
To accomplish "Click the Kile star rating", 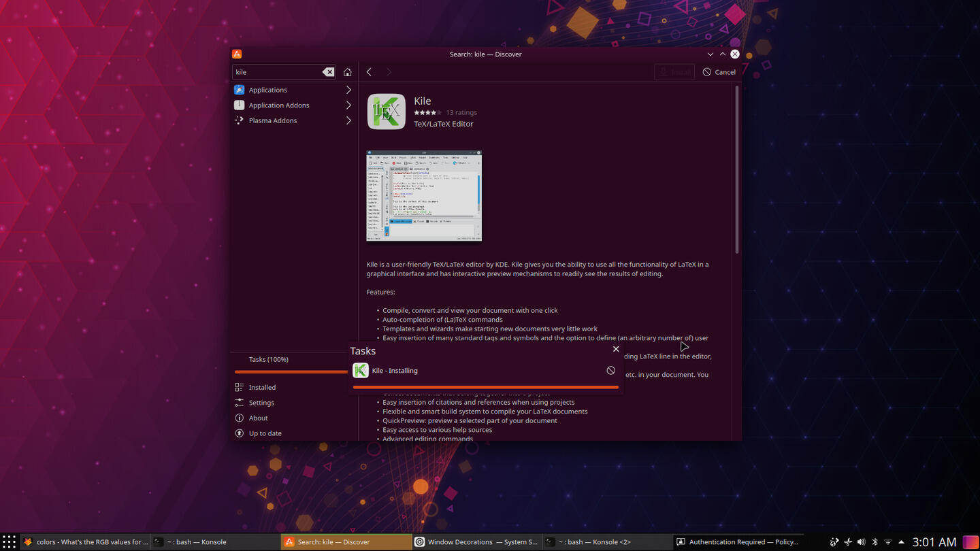I will (x=427, y=113).
